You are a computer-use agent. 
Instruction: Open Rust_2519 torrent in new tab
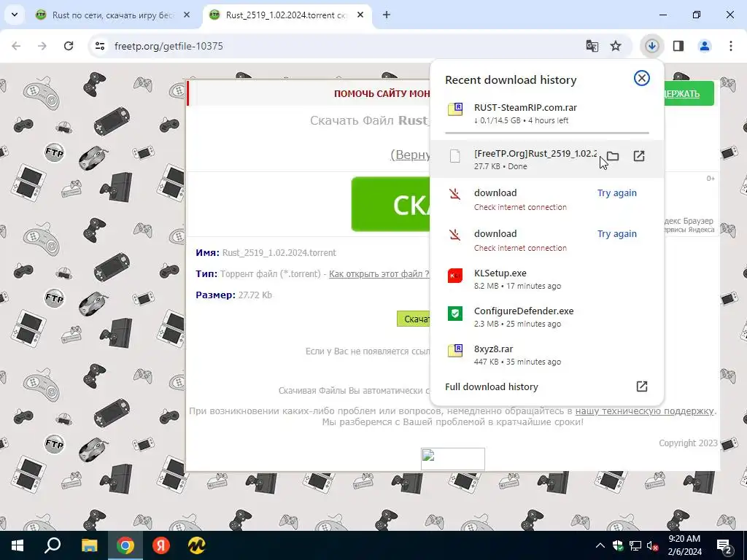coord(639,156)
